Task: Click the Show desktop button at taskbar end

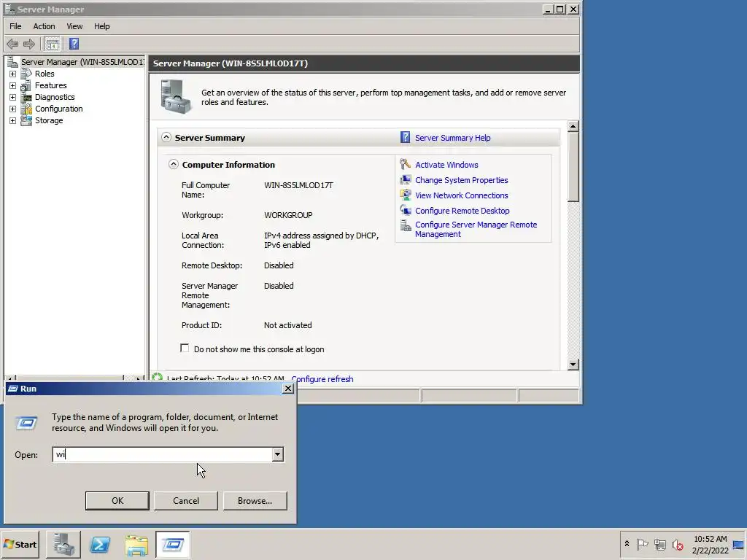Action: pyautogui.click(x=740, y=544)
